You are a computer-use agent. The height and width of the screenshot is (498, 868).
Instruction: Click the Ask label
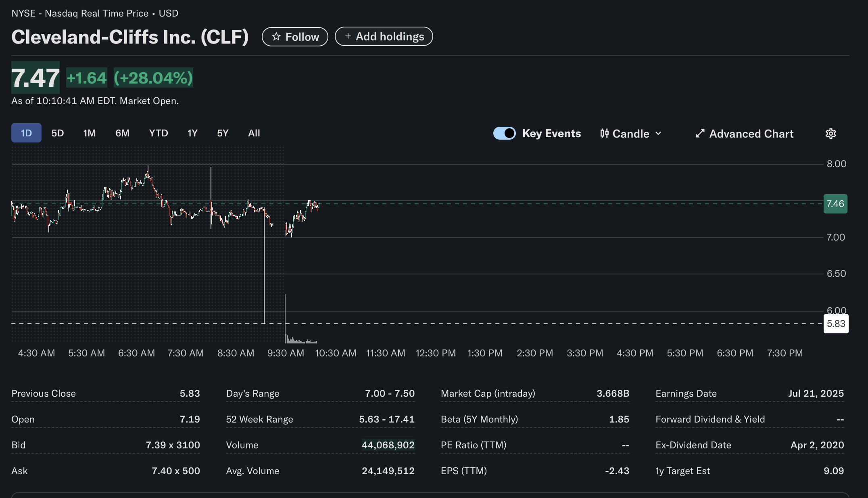pos(19,471)
